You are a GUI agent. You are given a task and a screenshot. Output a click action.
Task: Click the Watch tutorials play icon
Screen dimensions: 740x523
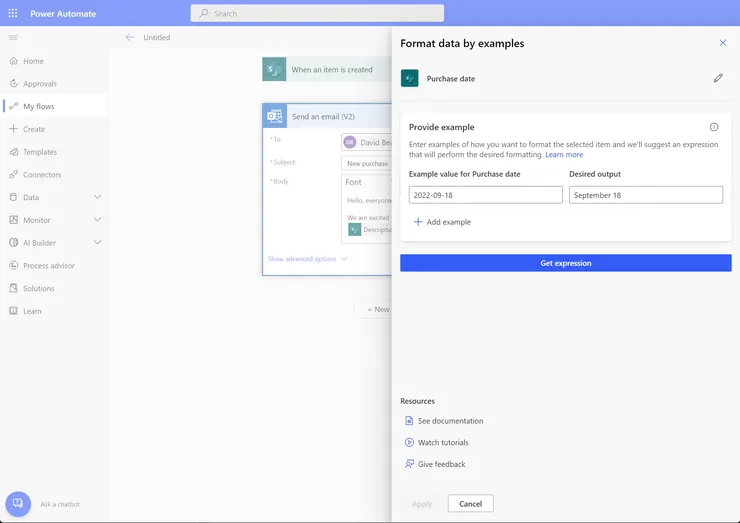409,442
